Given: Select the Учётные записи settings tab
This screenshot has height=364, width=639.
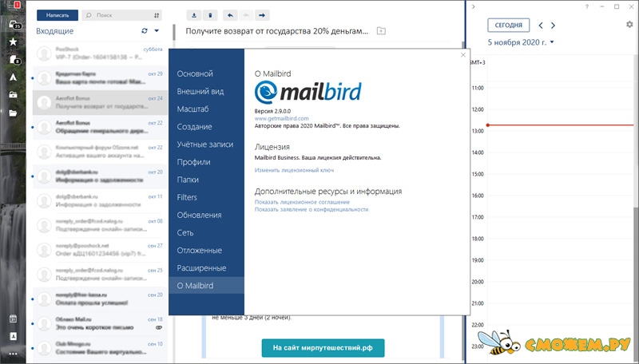Looking at the screenshot, I should coord(206,144).
